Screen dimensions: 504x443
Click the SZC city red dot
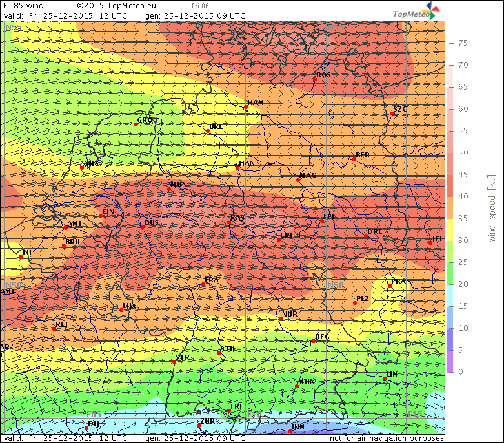(392, 113)
